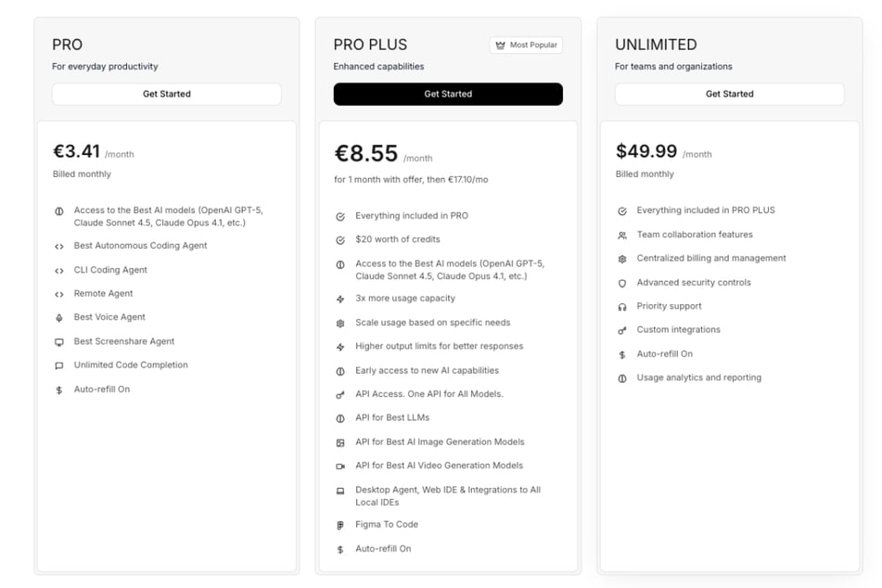
Task: Click the Auto-refill On text in the PRO plan
Action: (x=102, y=390)
